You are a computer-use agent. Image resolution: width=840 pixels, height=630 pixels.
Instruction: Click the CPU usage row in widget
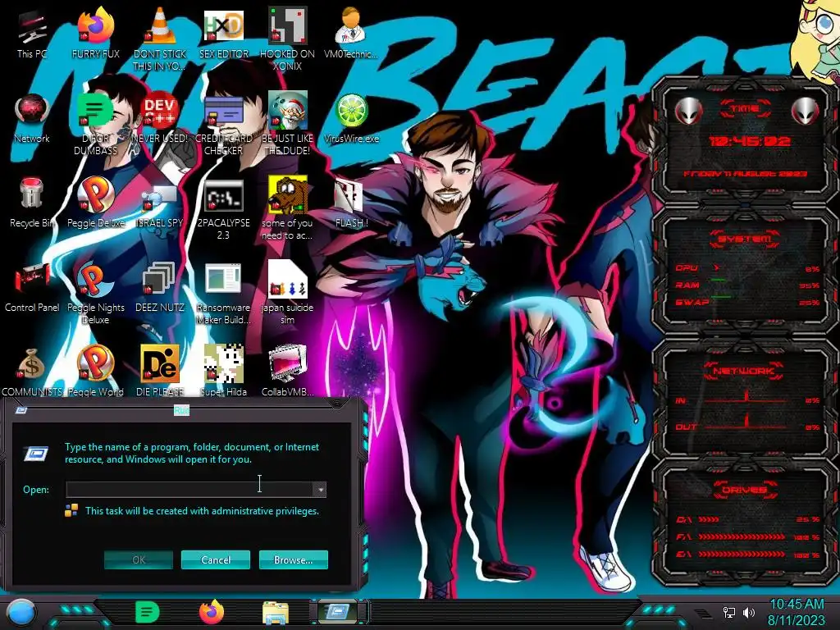pyautogui.click(x=748, y=268)
